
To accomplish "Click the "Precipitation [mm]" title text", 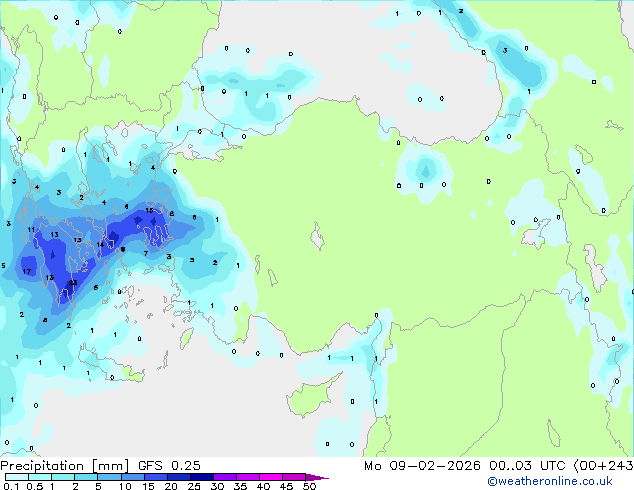I will coord(65,466).
